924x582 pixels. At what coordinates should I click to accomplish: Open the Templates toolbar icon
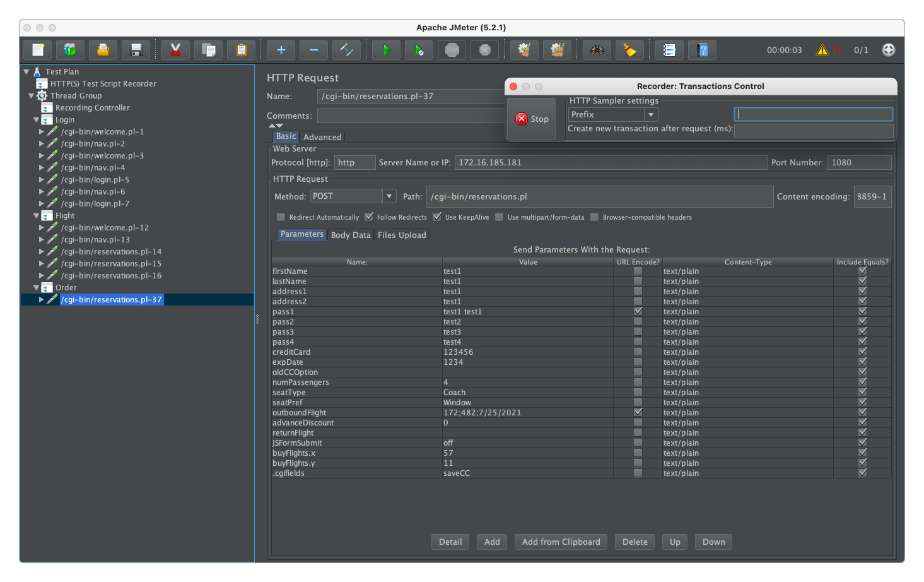coord(71,50)
